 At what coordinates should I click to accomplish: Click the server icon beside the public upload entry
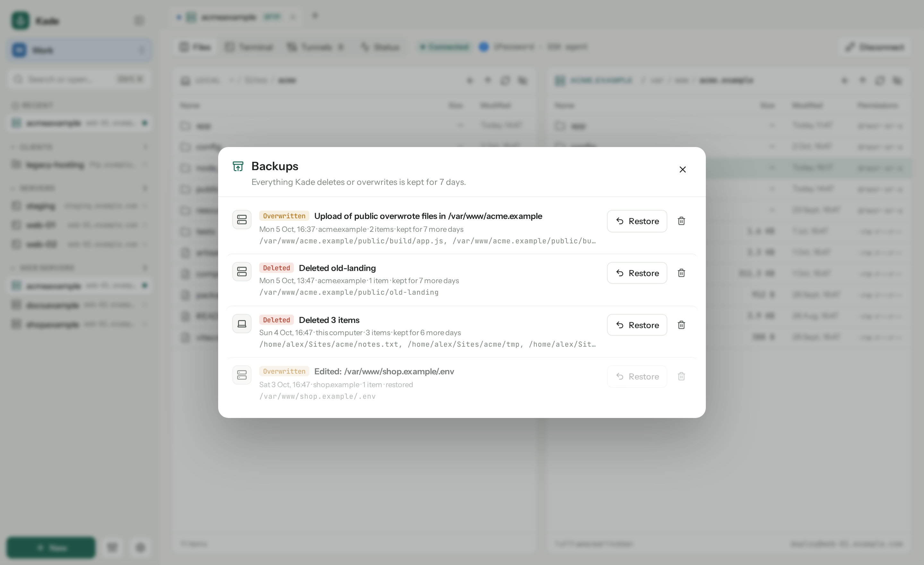click(242, 220)
